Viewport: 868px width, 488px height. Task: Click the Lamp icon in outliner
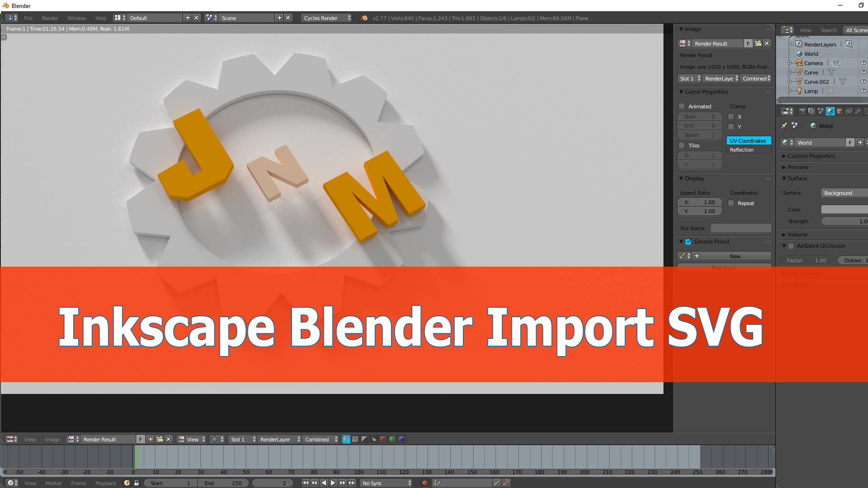[801, 90]
